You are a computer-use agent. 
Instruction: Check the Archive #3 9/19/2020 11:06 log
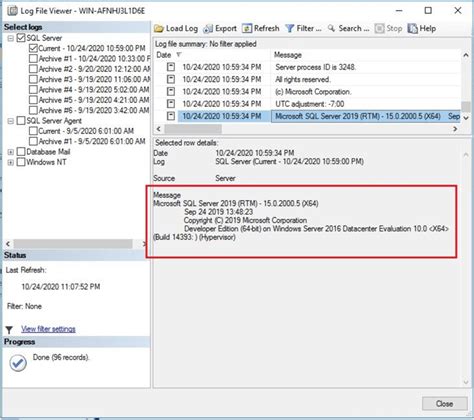33,79
